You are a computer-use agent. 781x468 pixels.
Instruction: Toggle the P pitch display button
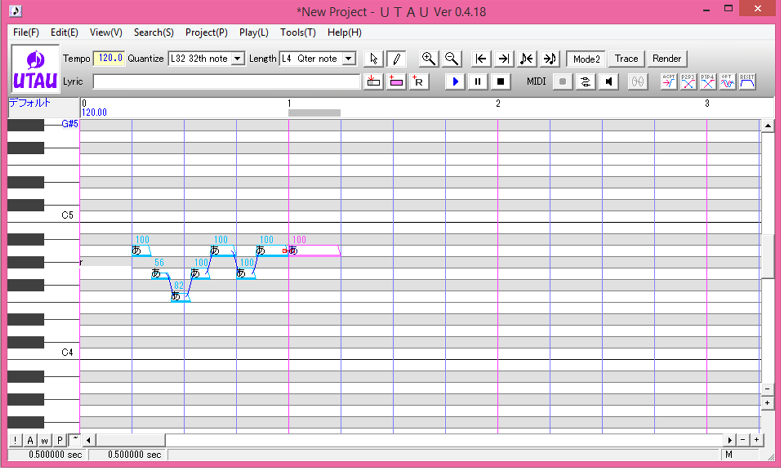[60, 440]
